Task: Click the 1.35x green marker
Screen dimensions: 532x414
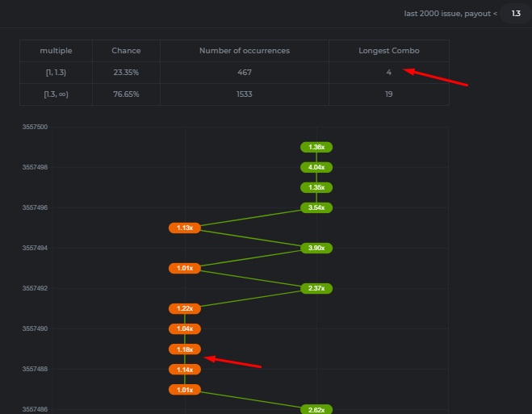Action: (316, 188)
